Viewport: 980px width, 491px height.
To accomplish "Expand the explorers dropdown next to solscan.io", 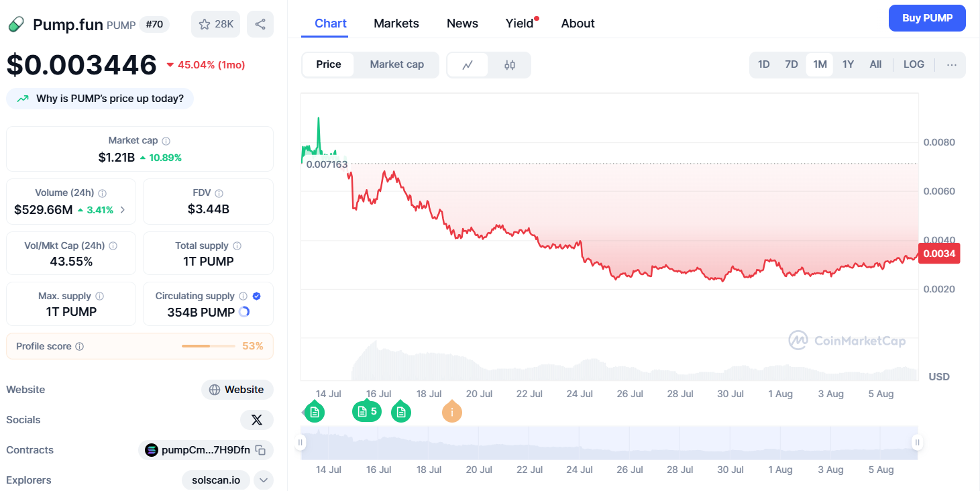I will click(264, 480).
